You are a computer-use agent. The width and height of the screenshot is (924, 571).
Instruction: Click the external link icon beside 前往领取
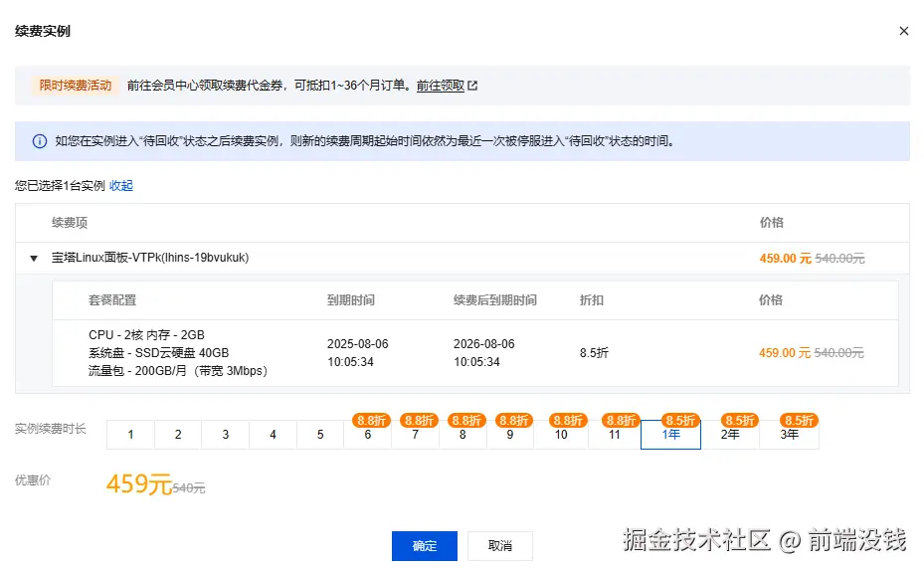point(473,86)
